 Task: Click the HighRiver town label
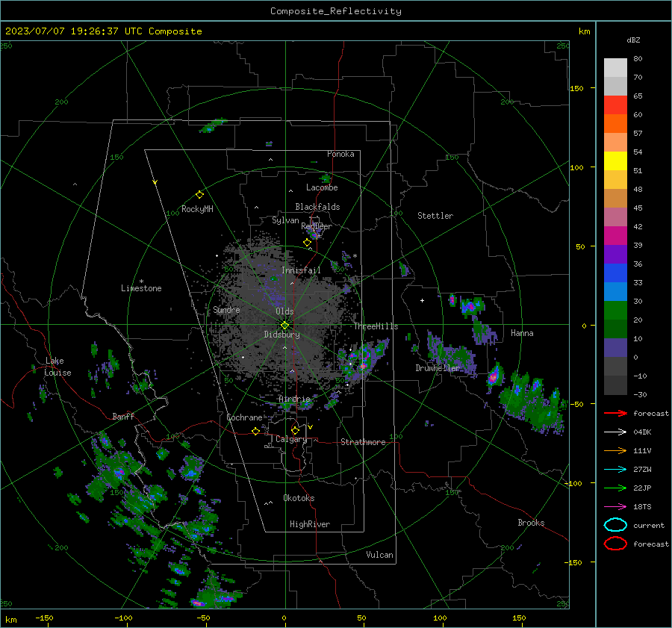click(x=310, y=524)
